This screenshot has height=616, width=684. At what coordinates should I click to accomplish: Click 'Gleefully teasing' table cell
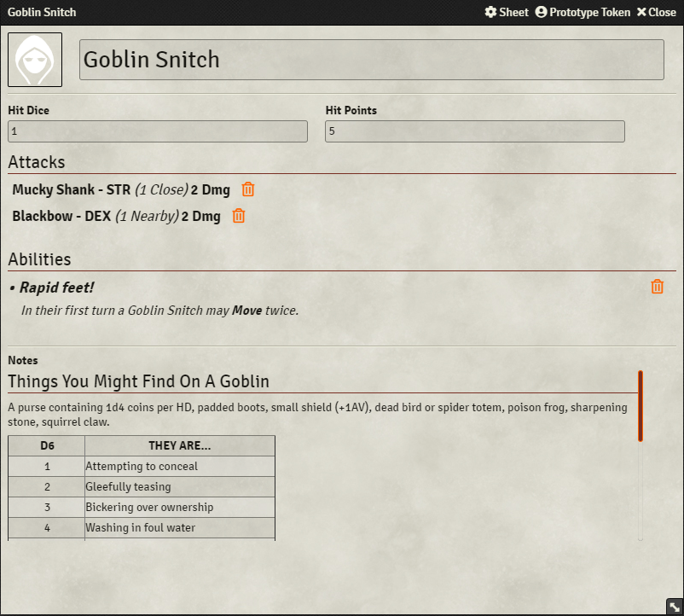[180, 487]
